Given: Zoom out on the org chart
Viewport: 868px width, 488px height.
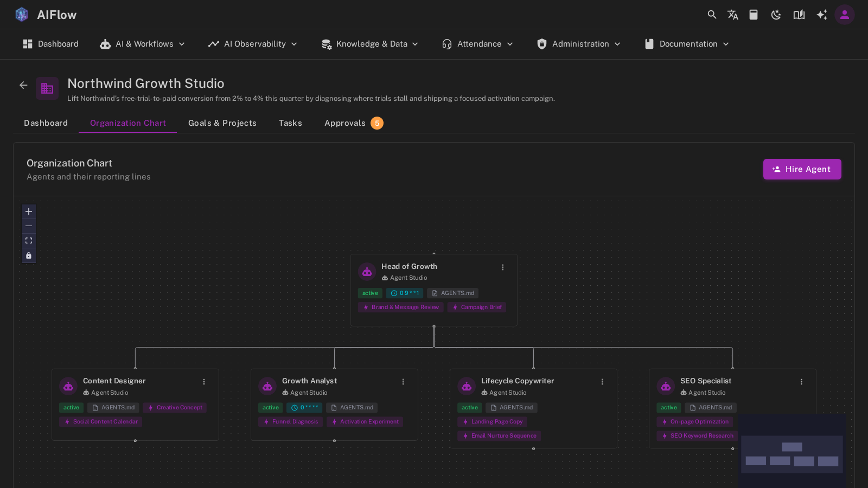Looking at the screenshot, I should click(29, 226).
